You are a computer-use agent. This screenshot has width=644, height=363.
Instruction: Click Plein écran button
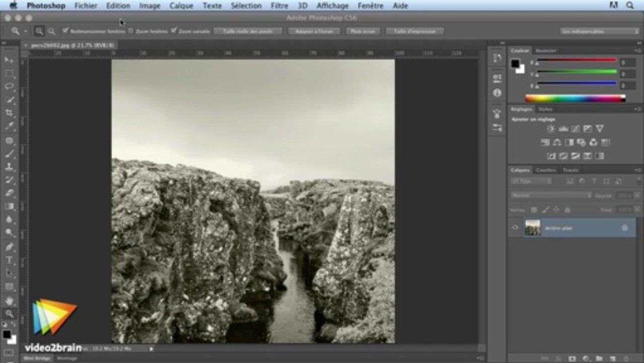click(x=364, y=31)
